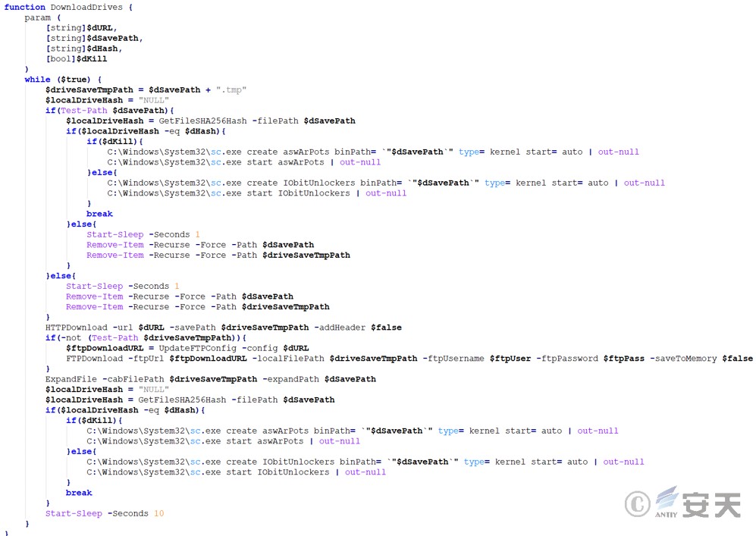The height and width of the screenshot is (536, 756).
Task: Select the '[string]$dURL,' parameter declaration
Action: coord(81,28)
